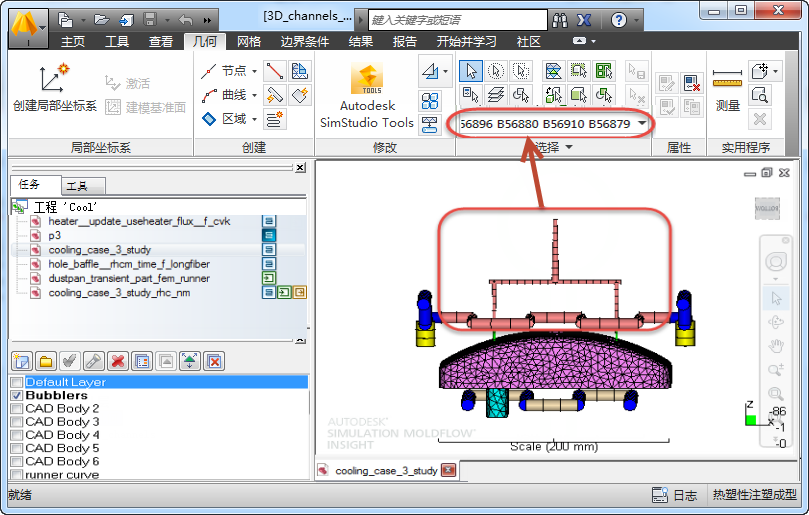The height and width of the screenshot is (515, 809).
Task: Click the yellow folder activate layer icon
Action: click(46, 361)
